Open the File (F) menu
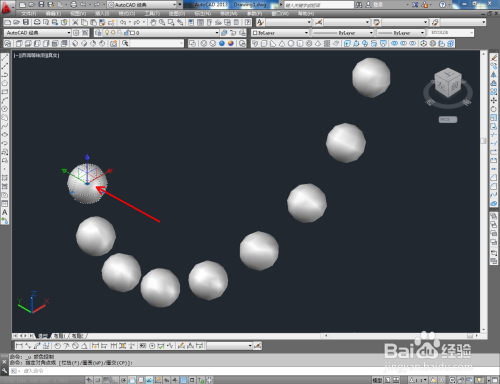 pos(29,14)
